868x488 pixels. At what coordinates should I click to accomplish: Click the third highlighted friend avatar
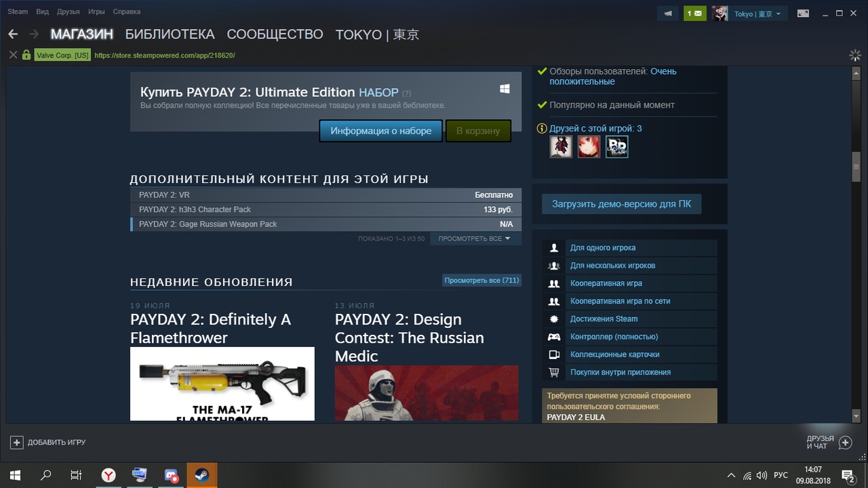(617, 146)
